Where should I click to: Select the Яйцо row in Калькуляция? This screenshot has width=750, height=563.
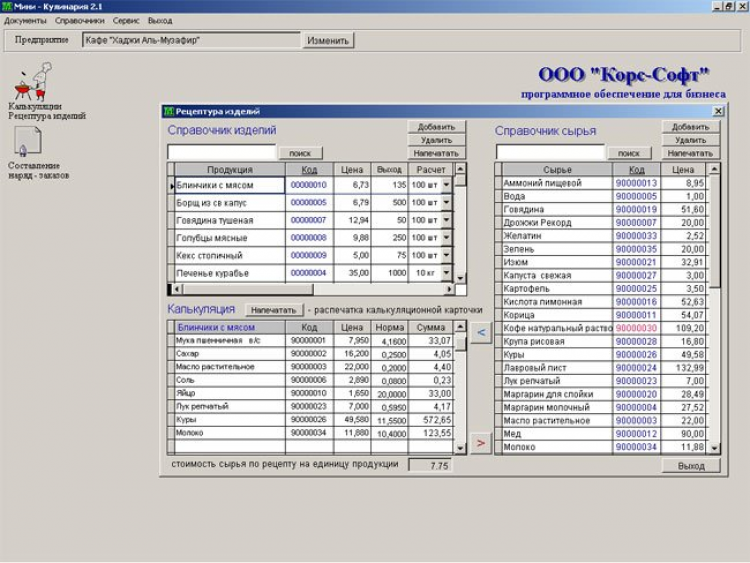[x=310, y=393]
